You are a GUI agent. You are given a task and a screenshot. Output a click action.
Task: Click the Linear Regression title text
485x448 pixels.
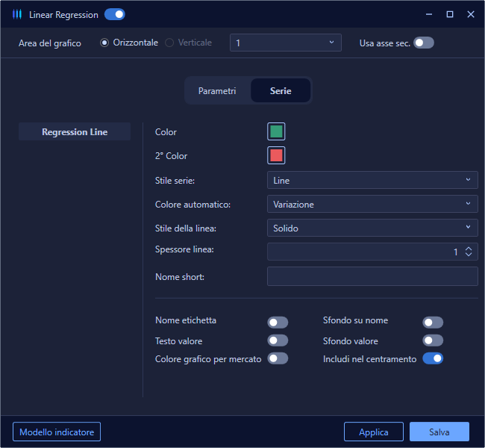[63, 15]
